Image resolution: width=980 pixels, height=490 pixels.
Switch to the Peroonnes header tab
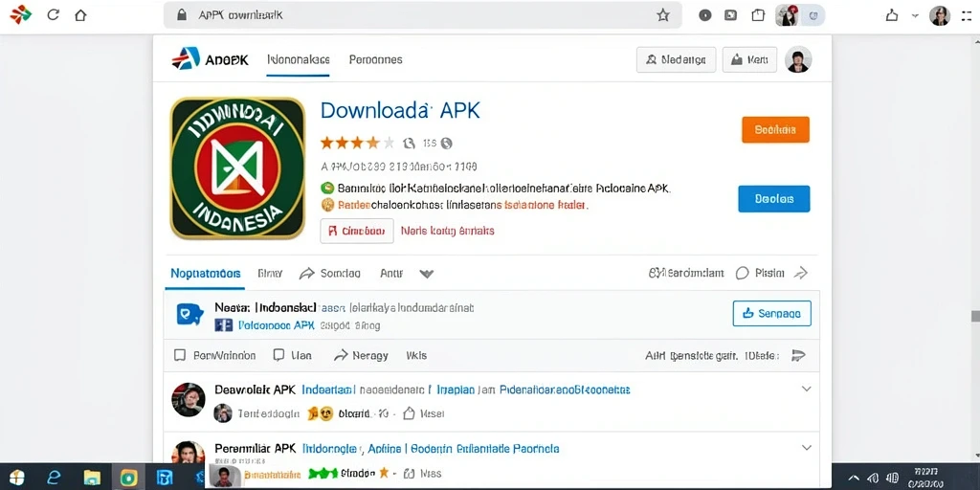pos(375,60)
